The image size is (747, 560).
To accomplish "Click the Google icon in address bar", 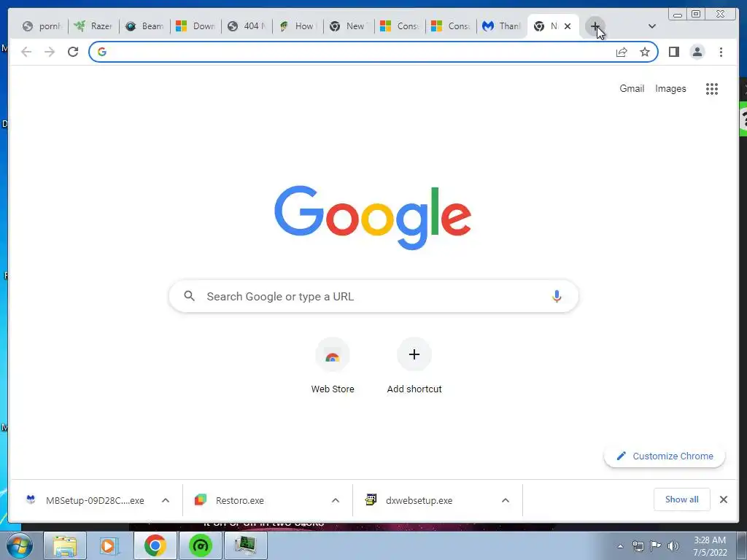I will (102, 52).
